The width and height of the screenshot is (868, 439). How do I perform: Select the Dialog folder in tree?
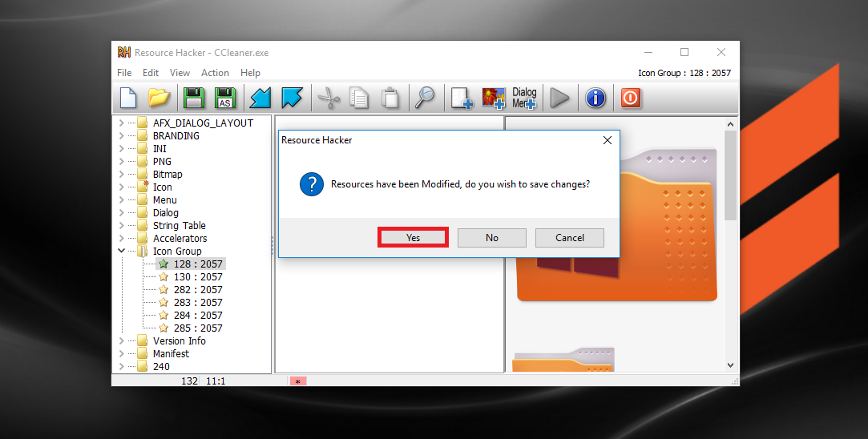(166, 212)
